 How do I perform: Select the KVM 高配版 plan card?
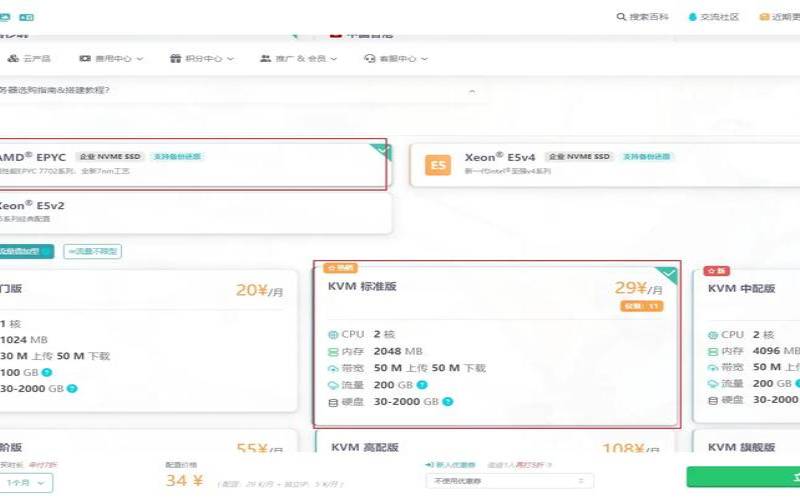tap(495, 441)
